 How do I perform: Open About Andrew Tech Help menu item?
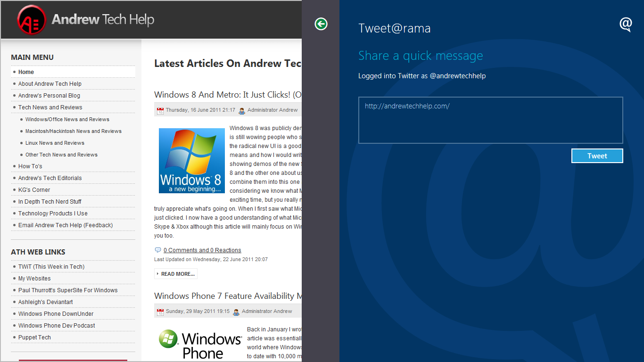coord(50,84)
